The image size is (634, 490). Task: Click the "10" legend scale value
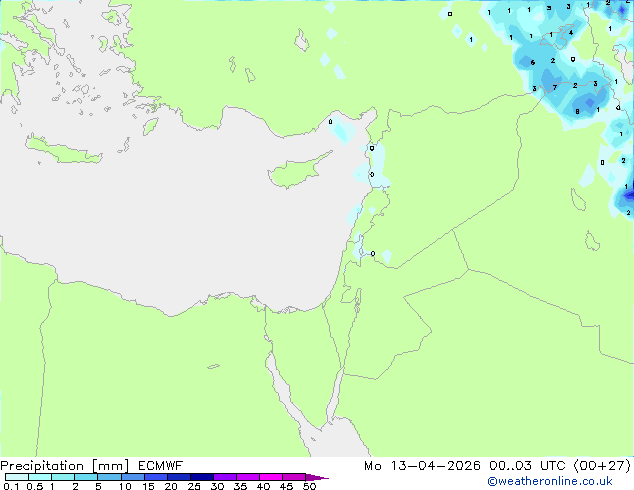[125, 486]
